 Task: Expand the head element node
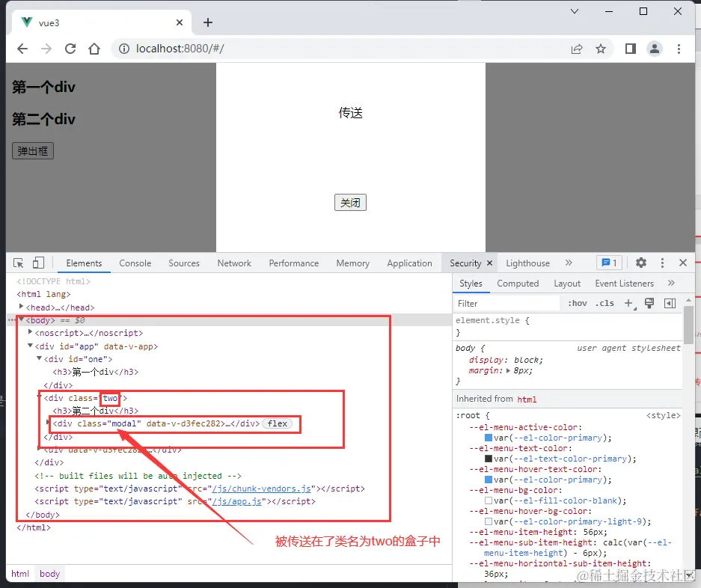[x=21, y=306]
